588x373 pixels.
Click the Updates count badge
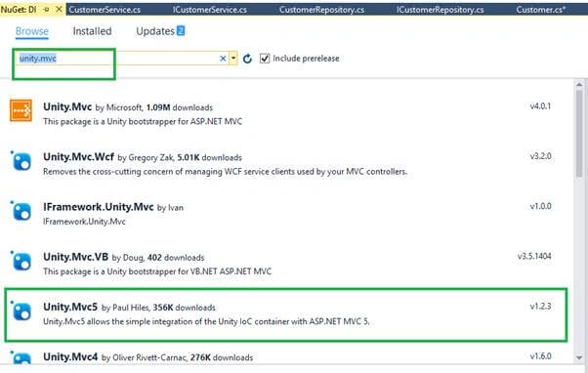click(x=181, y=30)
